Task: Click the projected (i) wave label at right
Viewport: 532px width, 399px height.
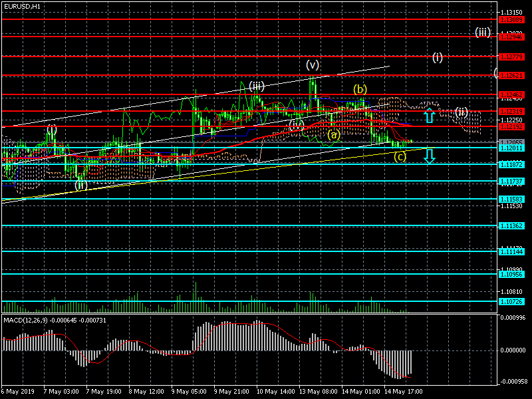Action: (x=437, y=57)
